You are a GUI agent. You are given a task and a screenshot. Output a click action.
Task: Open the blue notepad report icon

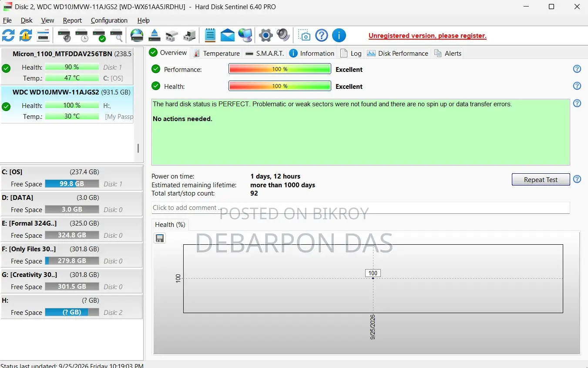coord(210,35)
